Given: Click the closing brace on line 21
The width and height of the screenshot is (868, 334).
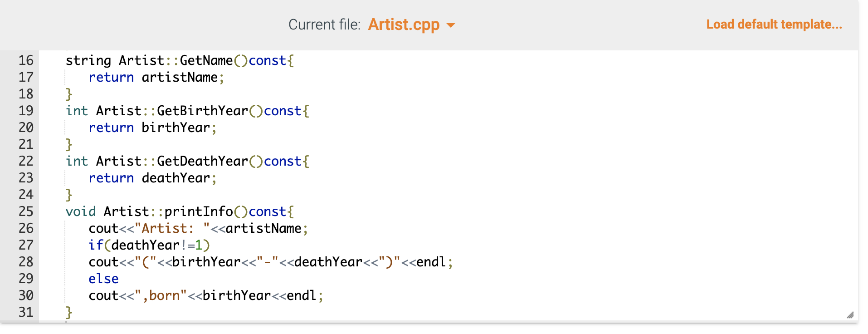Looking at the screenshot, I should coord(69,145).
